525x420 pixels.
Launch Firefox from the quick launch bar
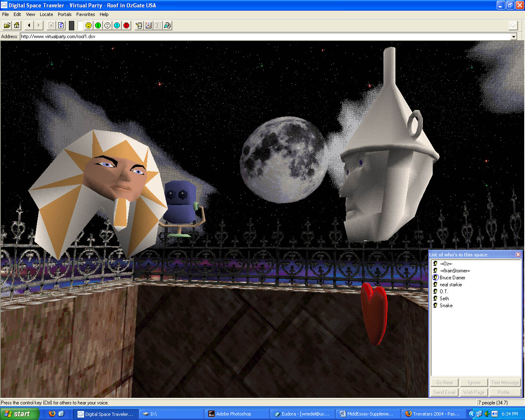coord(52,414)
